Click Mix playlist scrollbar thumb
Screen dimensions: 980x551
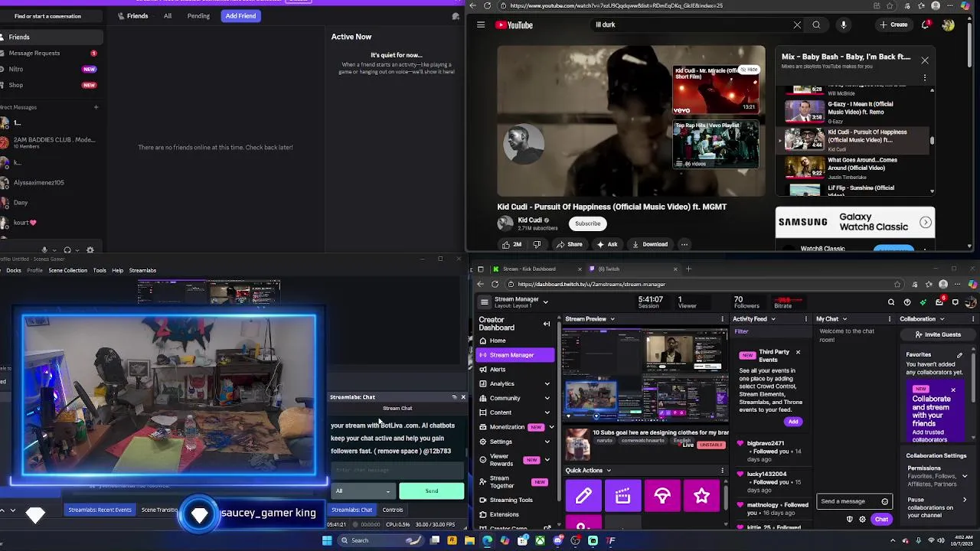pyautogui.click(x=932, y=140)
